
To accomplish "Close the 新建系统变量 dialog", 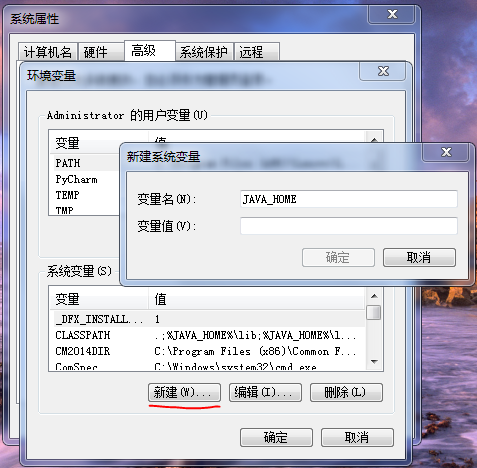I will [x=446, y=153].
